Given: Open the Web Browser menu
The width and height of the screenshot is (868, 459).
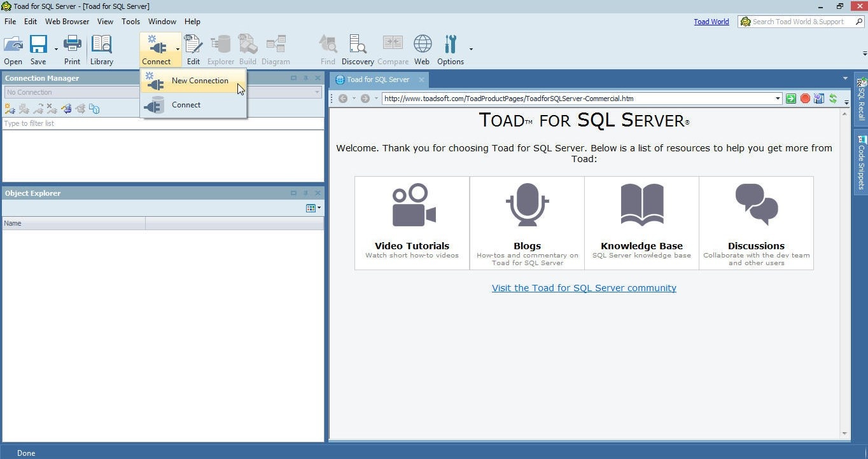Looking at the screenshot, I should pyautogui.click(x=67, y=21).
